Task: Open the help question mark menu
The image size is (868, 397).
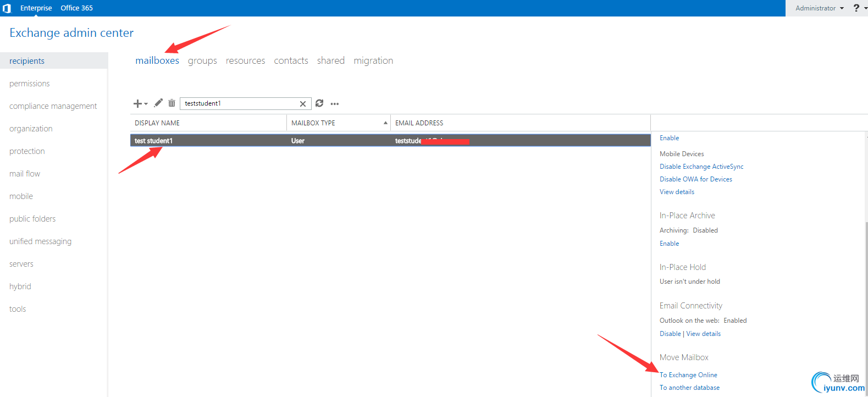Action: point(856,8)
